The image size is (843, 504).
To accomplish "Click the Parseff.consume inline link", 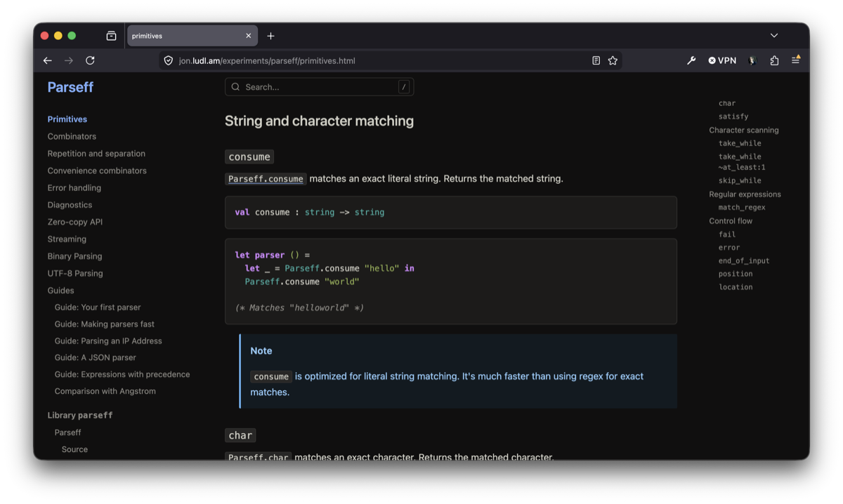I will 266,178.
